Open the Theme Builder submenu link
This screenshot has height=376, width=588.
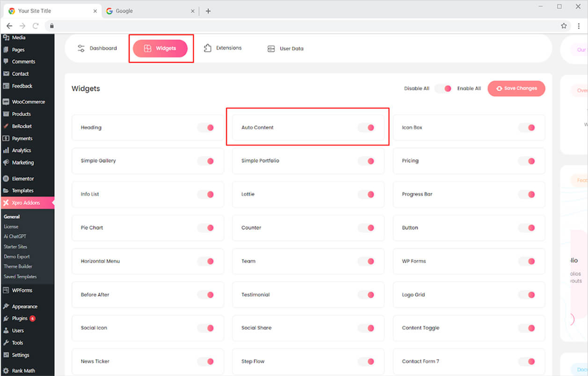pyautogui.click(x=18, y=267)
